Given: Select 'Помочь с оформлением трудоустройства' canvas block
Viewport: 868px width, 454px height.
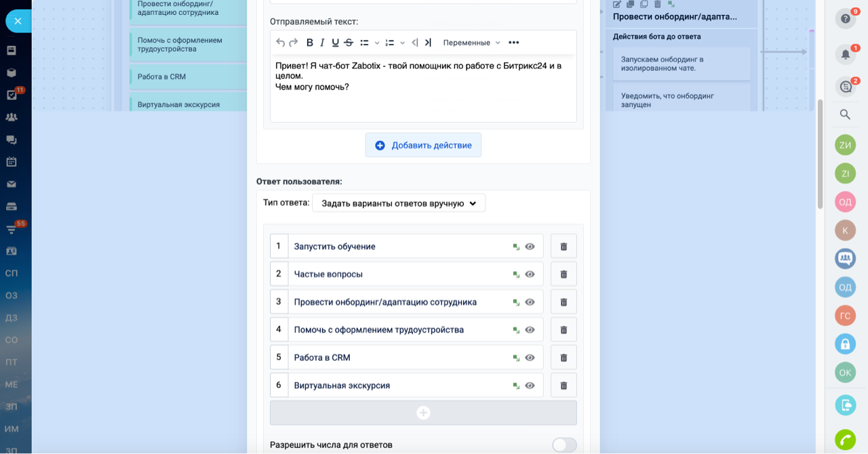Looking at the screenshot, I should click(186, 45).
